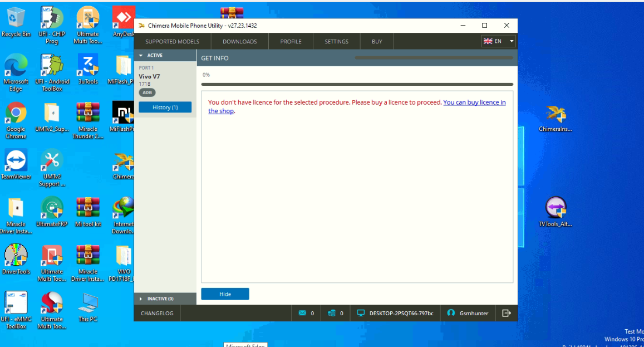Image resolution: width=644 pixels, height=347 pixels.
Task: Click the credits stack icon in status bar
Action: pyautogui.click(x=332, y=313)
